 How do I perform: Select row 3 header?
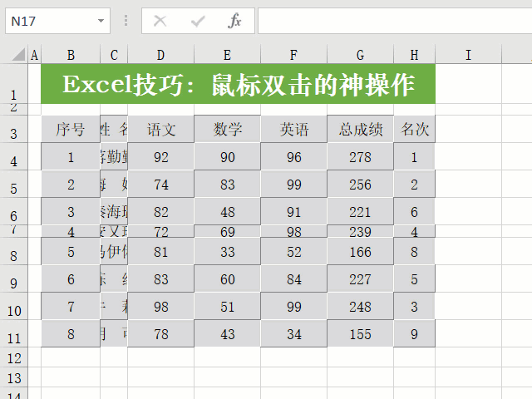(13, 130)
